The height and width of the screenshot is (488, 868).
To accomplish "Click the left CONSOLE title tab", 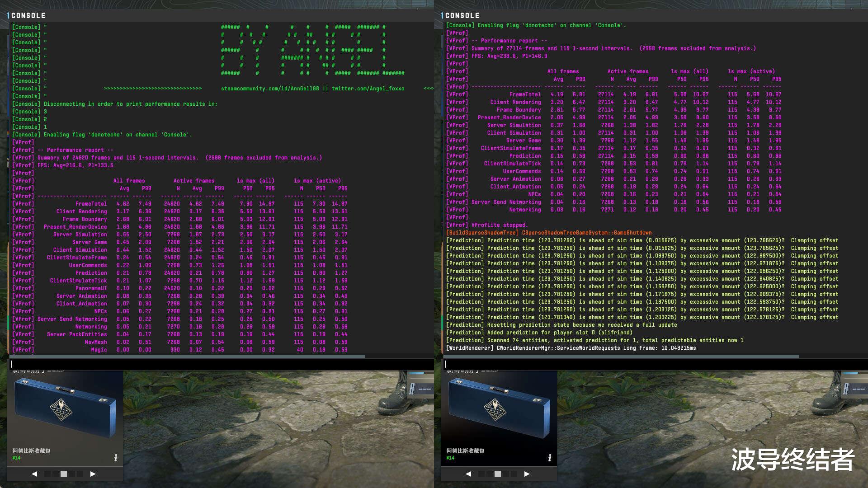I will click(x=28, y=15).
